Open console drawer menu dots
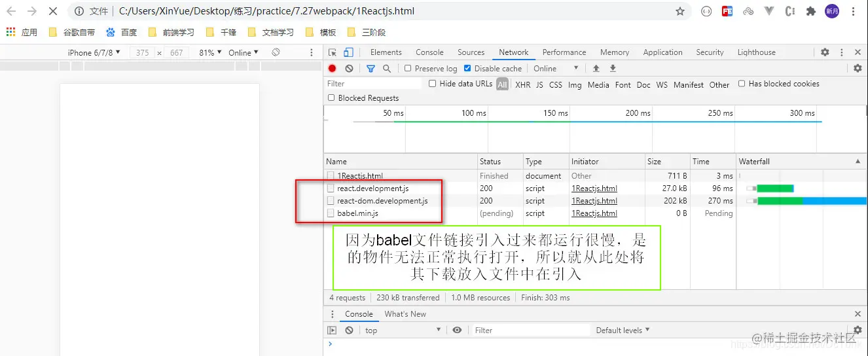The height and width of the screenshot is (356, 868). coord(333,314)
